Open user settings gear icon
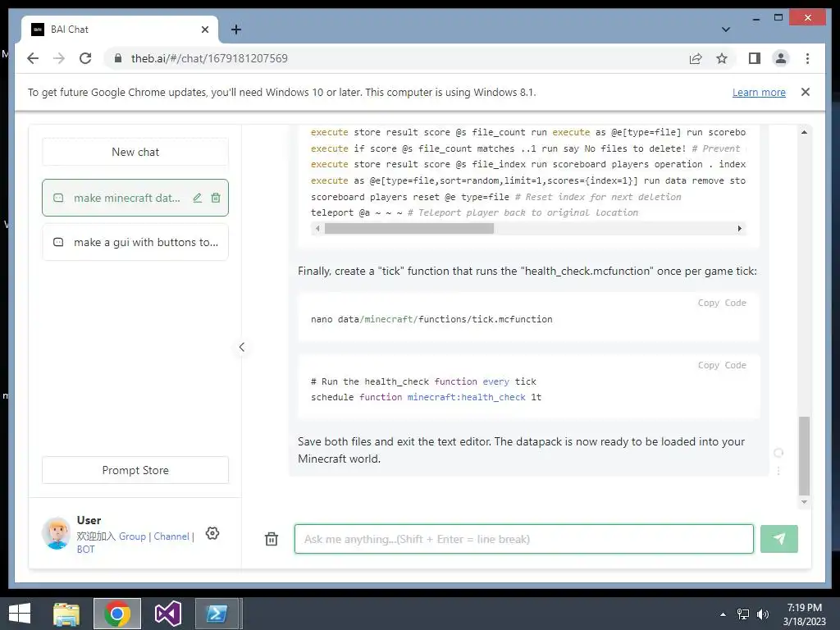 coord(212,533)
